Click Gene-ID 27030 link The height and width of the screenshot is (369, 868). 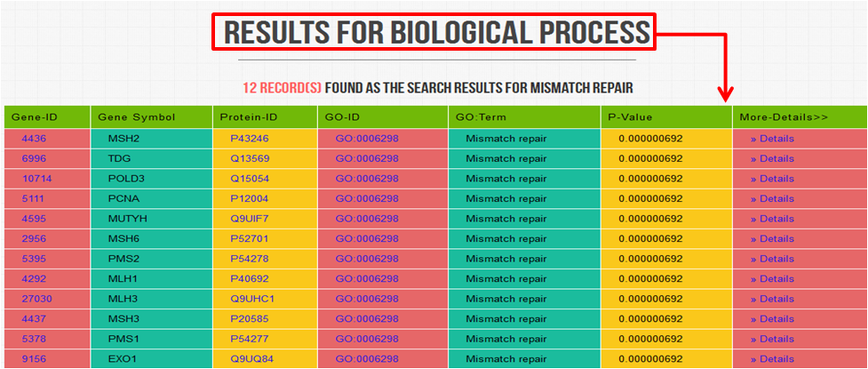click(36, 299)
